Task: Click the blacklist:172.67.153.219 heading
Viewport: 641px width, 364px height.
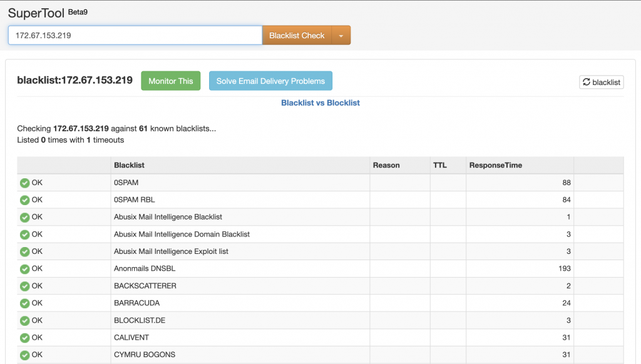Action: pyautogui.click(x=75, y=80)
